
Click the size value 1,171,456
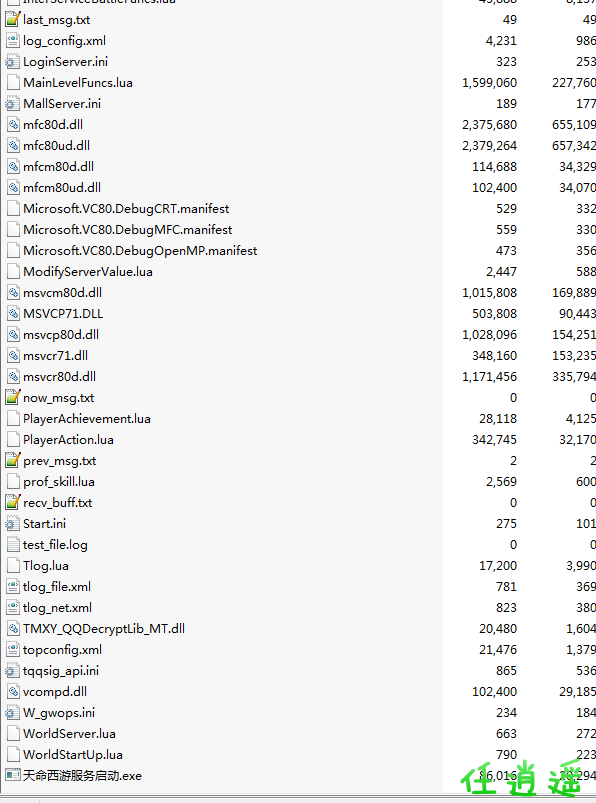point(489,376)
